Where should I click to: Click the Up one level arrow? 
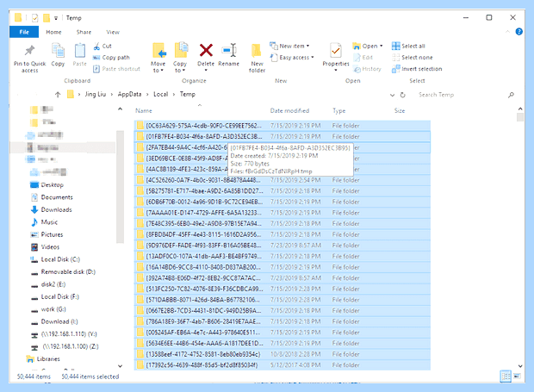point(58,95)
